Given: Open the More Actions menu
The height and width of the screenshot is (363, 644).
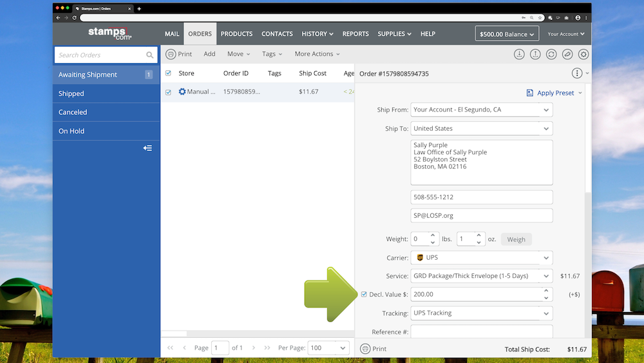Looking at the screenshot, I should pos(317,54).
